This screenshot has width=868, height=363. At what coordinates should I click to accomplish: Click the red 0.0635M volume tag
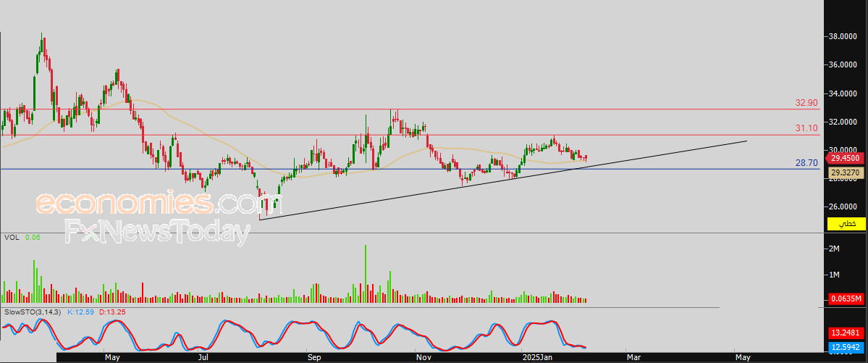[x=846, y=299]
